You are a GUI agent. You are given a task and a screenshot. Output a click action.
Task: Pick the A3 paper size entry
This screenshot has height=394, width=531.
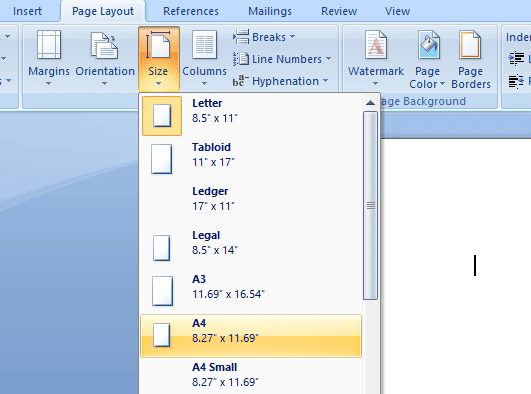point(251,291)
